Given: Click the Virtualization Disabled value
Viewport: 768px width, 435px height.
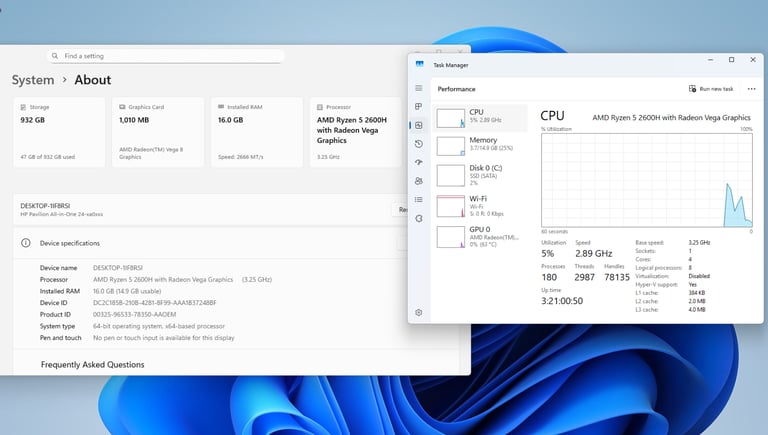Looking at the screenshot, I should (699, 276).
